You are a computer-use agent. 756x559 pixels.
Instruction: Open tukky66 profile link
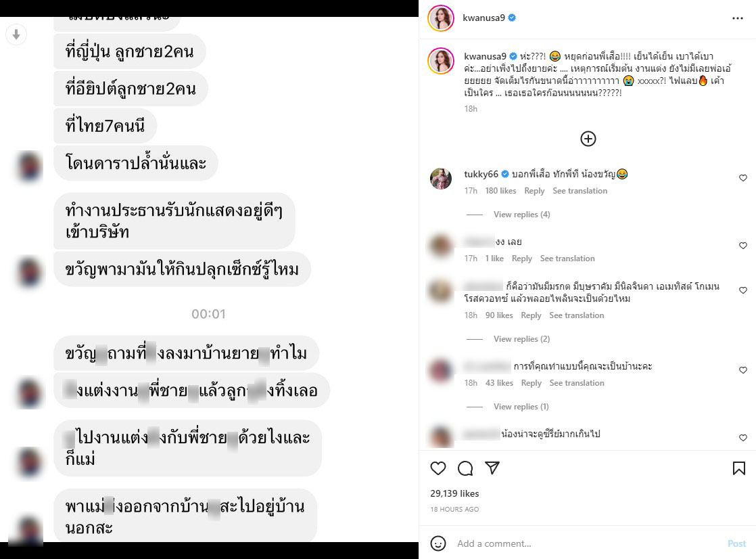pyautogui.click(x=481, y=174)
